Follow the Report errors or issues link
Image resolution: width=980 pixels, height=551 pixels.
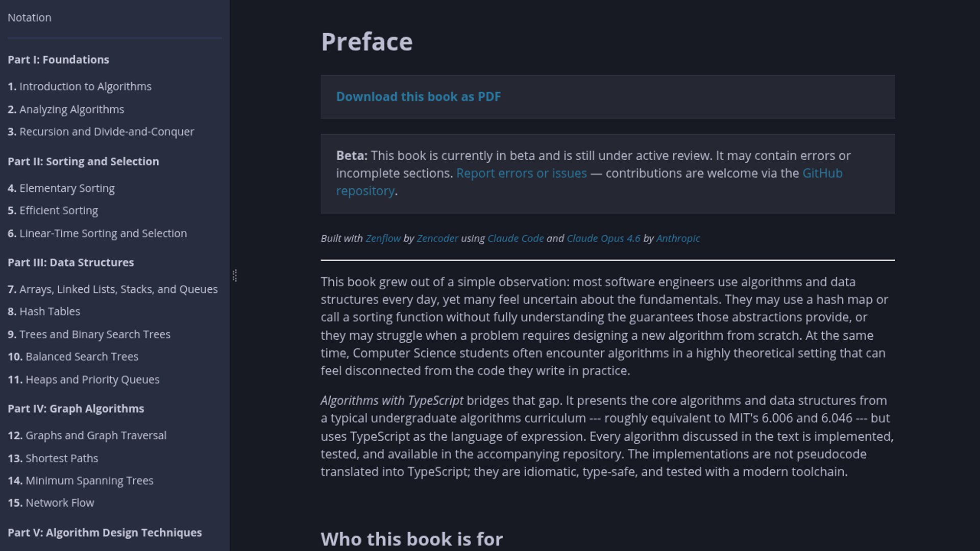[521, 173]
